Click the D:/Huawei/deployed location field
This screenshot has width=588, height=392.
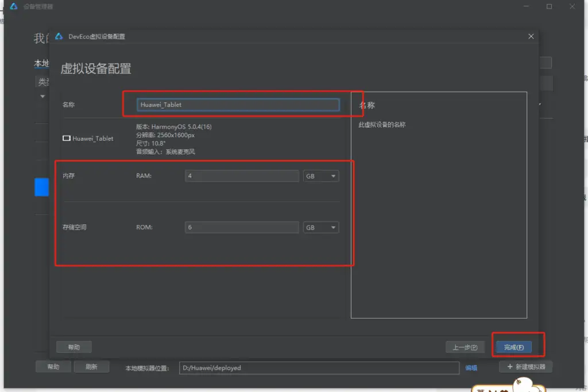(x=318, y=368)
